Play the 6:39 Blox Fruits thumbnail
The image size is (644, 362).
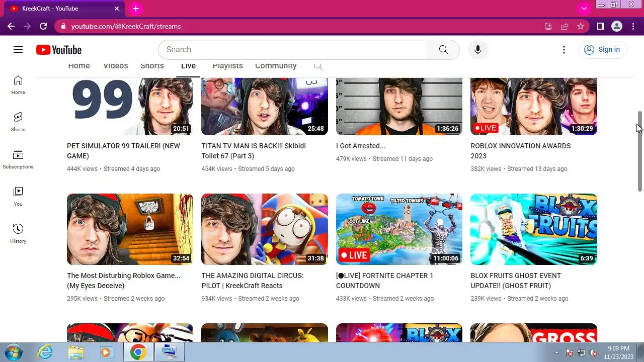(534, 229)
